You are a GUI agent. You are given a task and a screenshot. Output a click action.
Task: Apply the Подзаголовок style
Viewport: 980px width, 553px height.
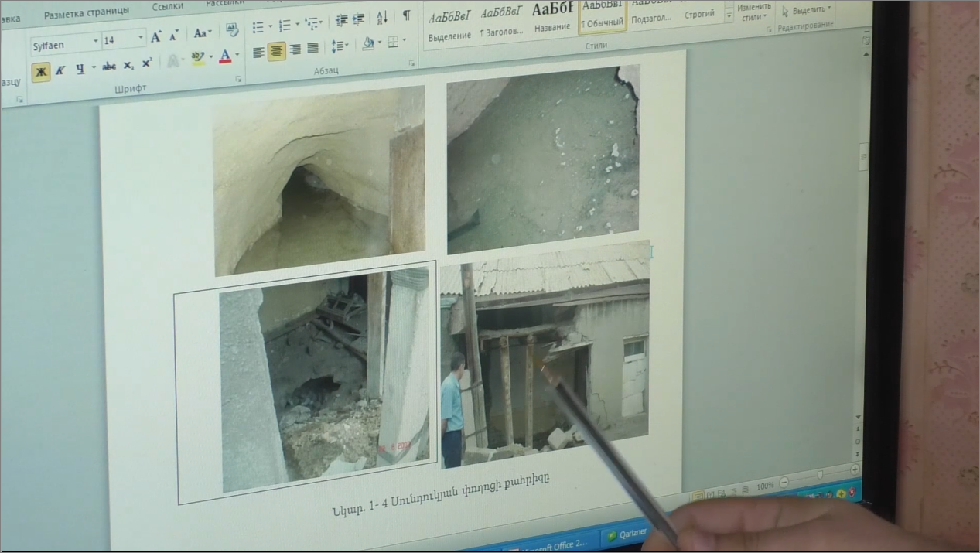coord(651,11)
